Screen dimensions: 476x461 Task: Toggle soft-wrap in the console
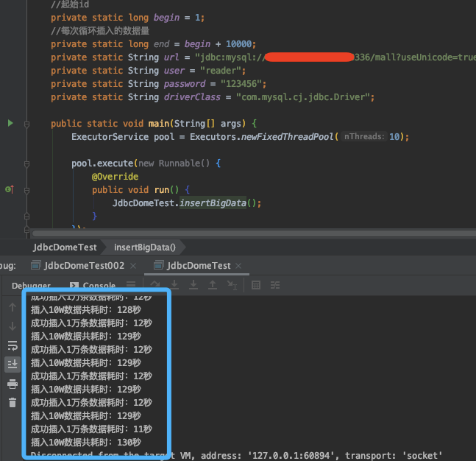click(x=13, y=345)
